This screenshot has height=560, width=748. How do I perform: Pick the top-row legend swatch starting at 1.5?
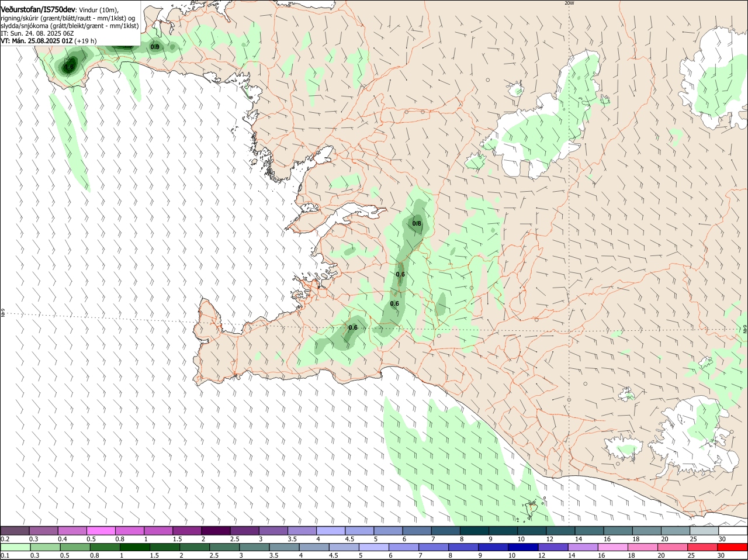[187, 531]
